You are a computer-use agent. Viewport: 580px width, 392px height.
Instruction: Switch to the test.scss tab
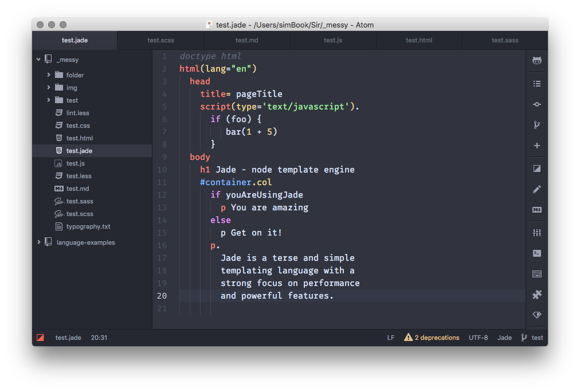tap(160, 40)
